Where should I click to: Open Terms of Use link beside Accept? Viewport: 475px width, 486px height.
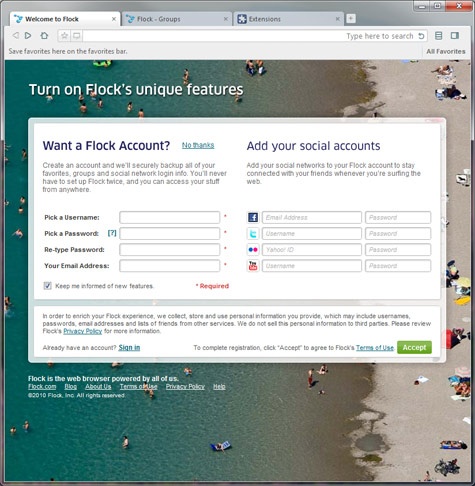tap(375, 348)
